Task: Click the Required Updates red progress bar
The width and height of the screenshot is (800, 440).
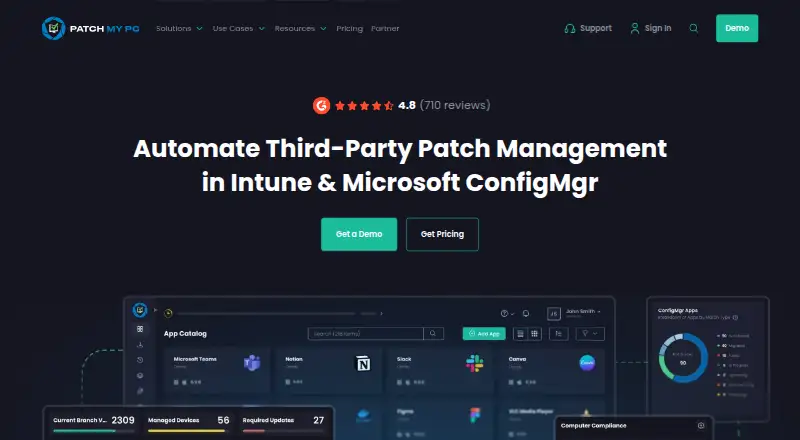Action: point(254,431)
